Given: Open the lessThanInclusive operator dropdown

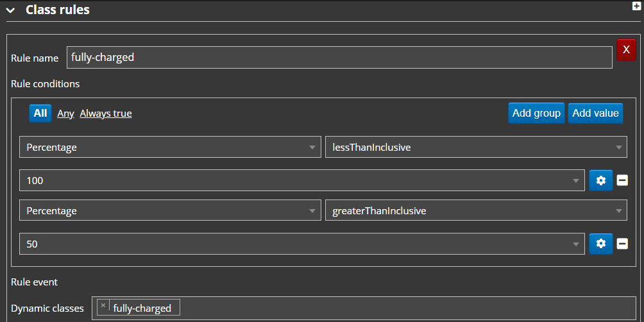Looking at the screenshot, I should [x=476, y=147].
